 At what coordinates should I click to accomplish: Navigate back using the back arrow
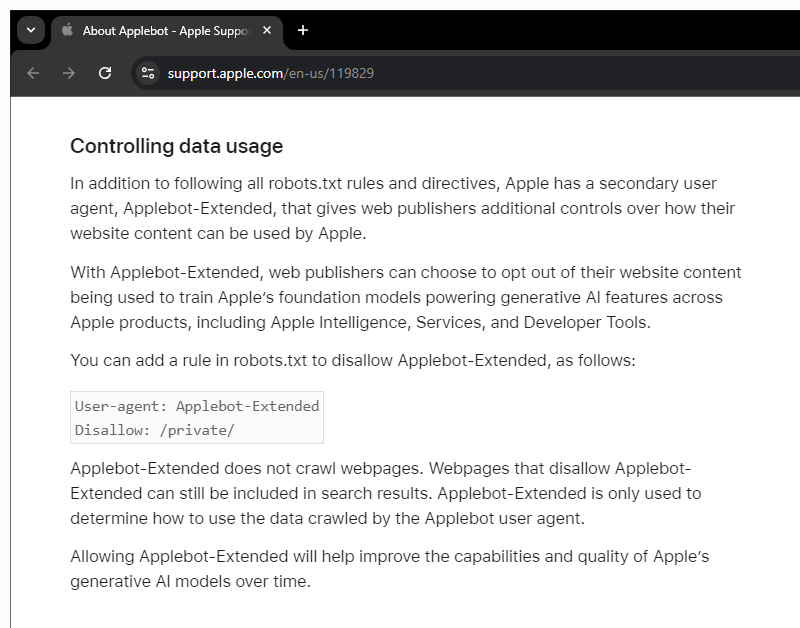32,73
